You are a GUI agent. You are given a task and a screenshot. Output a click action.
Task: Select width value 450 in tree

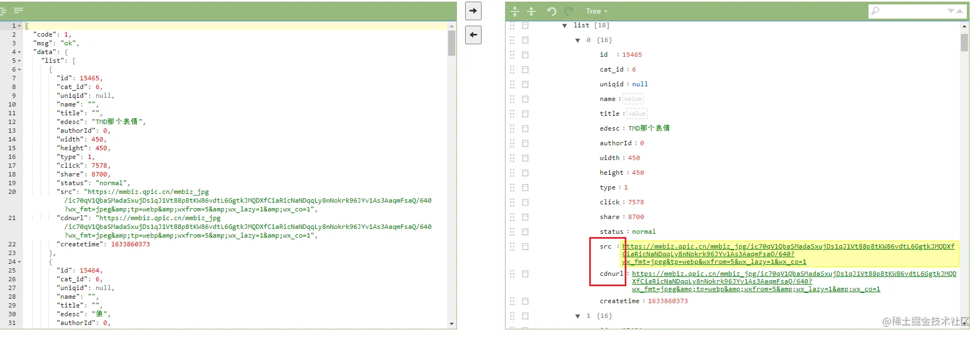[634, 158]
